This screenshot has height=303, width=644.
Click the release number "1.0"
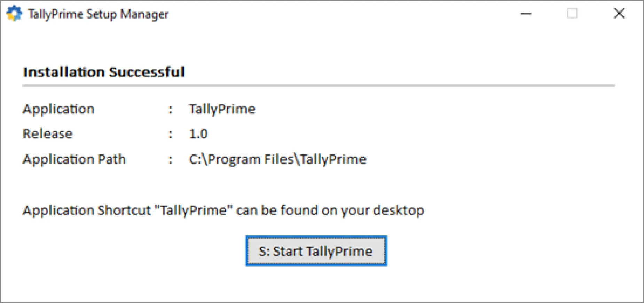[x=198, y=134]
